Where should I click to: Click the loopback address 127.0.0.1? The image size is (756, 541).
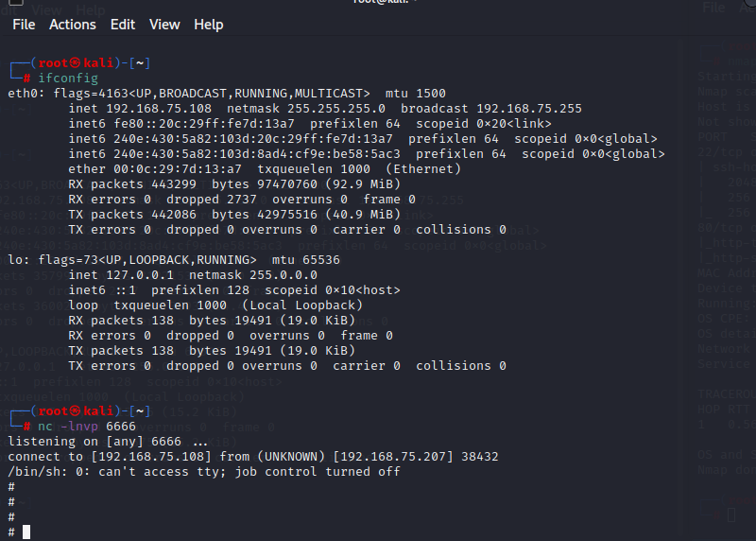pos(139,275)
